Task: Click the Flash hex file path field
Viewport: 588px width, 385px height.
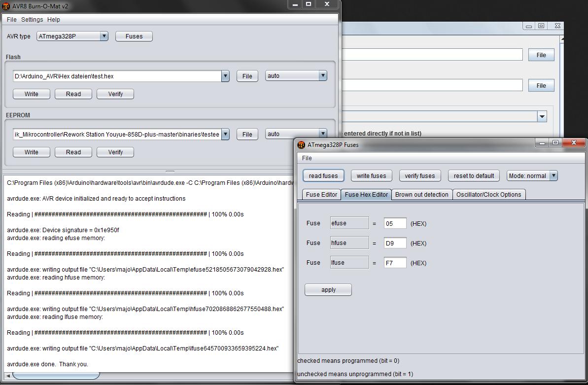Action: coord(117,76)
